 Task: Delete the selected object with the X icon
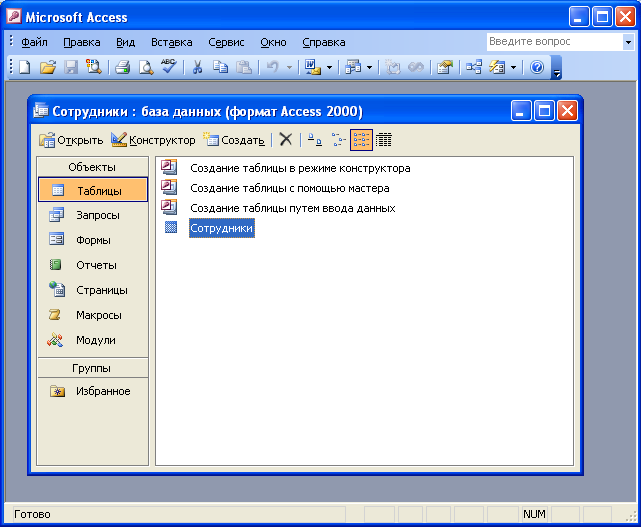pos(286,139)
